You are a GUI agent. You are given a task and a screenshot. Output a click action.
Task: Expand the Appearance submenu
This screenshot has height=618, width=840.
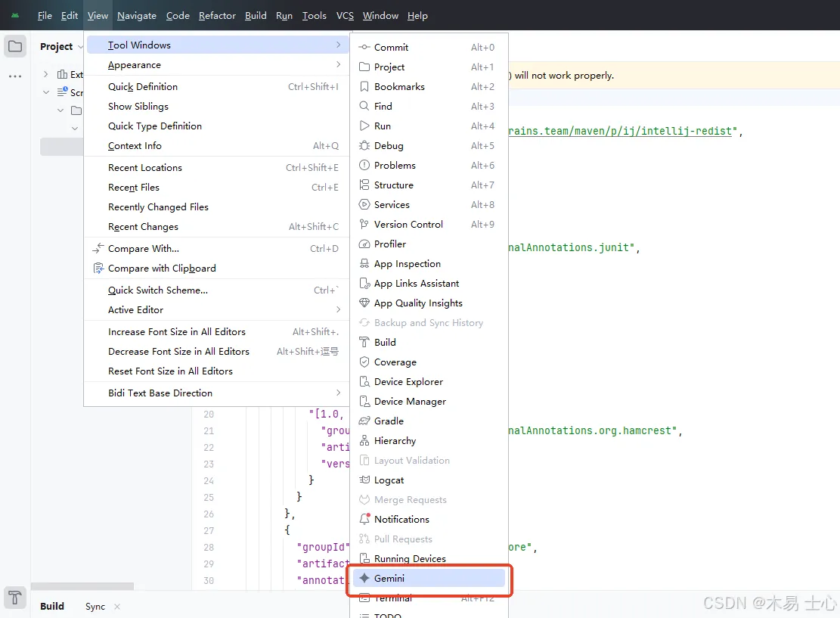tap(217, 65)
